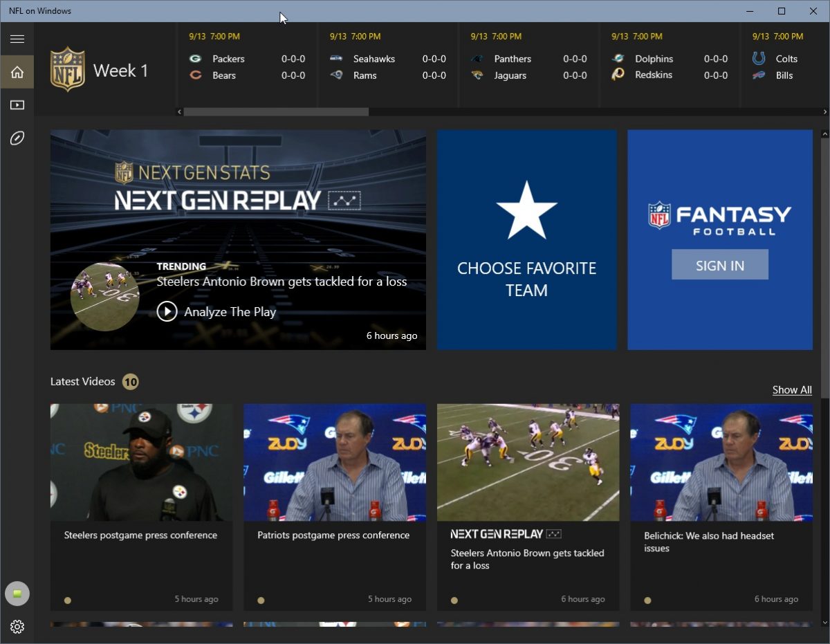Screen dimensions: 830x644
Task: Click SIGN IN on the Fantasy Football card
Action: pos(720,264)
